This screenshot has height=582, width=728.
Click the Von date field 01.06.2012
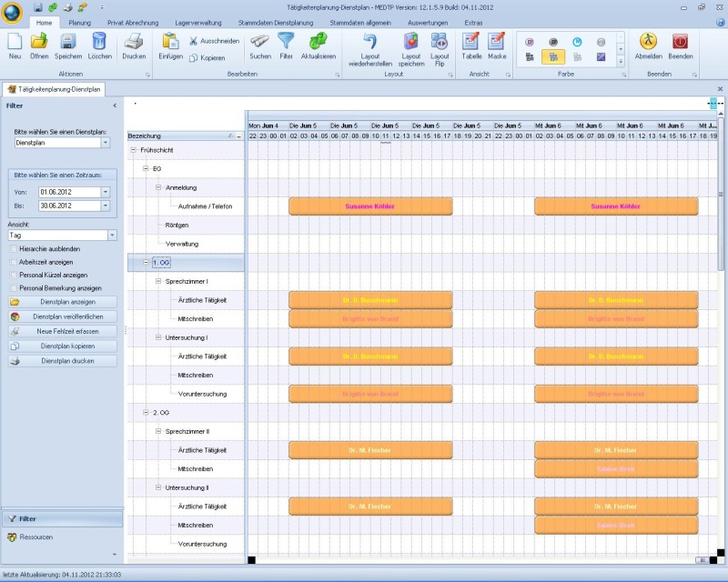(x=68, y=192)
